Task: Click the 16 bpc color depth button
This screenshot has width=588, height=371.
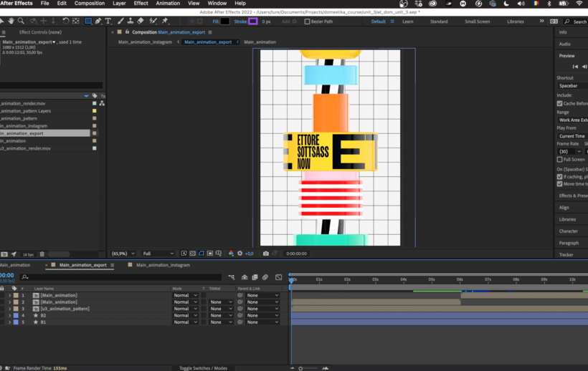Action: [x=28, y=254]
